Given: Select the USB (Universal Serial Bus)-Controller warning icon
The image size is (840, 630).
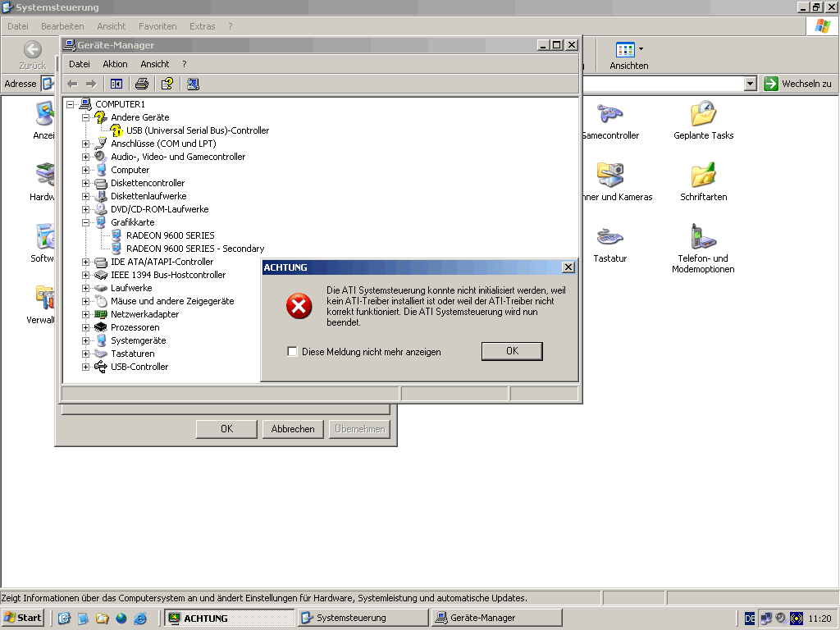Looking at the screenshot, I should click(x=116, y=130).
